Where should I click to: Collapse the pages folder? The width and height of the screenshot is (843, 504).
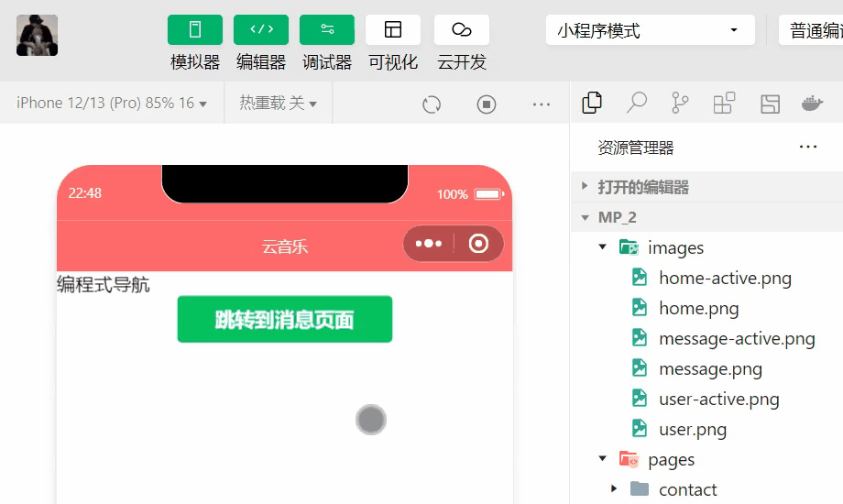(602, 459)
